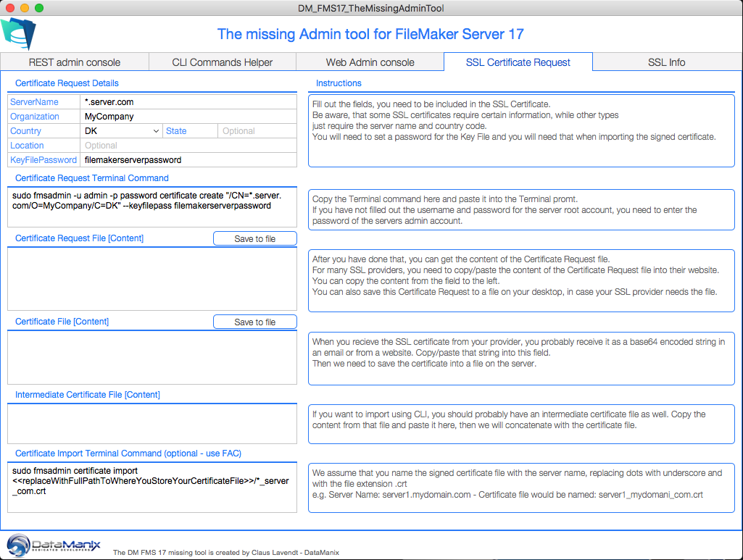Viewport: 743px width, 560px height.
Task: Click the Organization field with MyCompany
Action: 188,117
